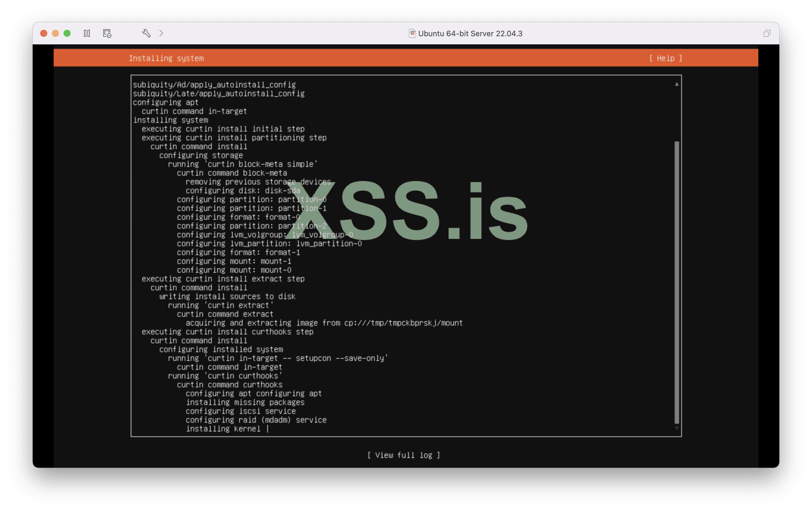Expand toolbar with chevron arrow
This screenshot has width=812, height=511.
161,33
